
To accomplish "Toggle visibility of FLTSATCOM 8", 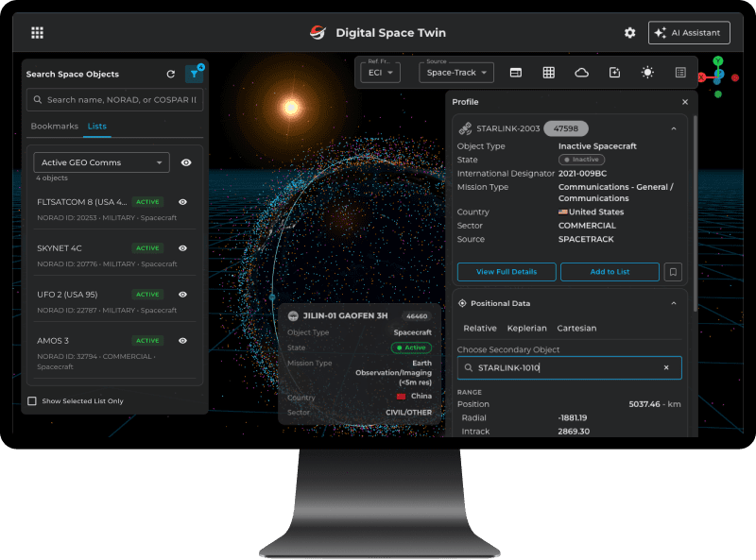I will tap(182, 202).
